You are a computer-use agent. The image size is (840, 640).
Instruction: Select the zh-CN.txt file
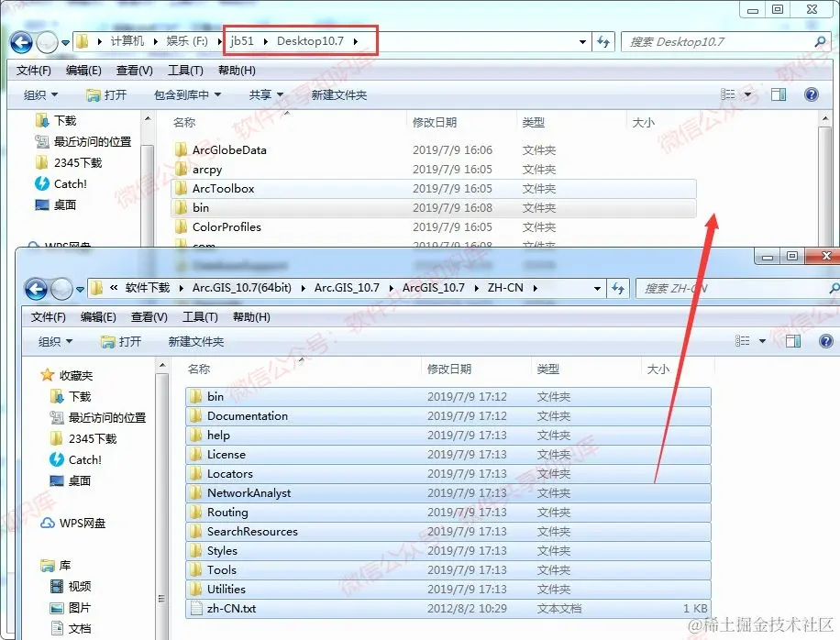pos(448,609)
